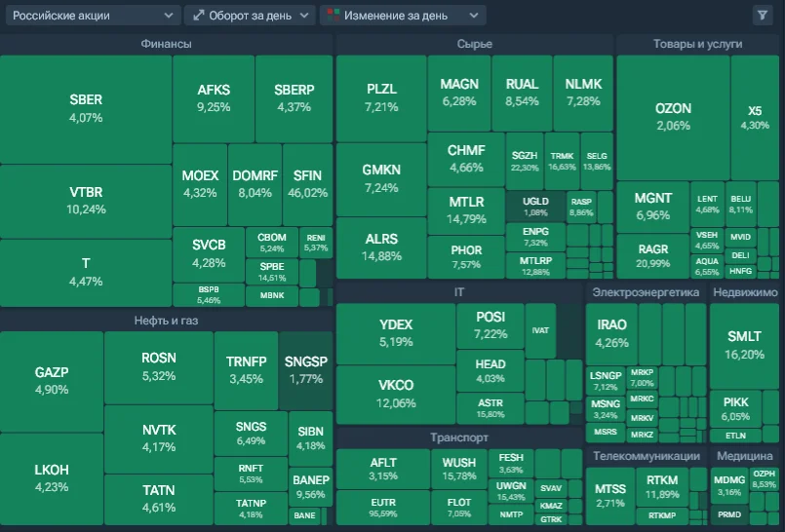Click the ALRS 14,88% tile

(381, 247)
